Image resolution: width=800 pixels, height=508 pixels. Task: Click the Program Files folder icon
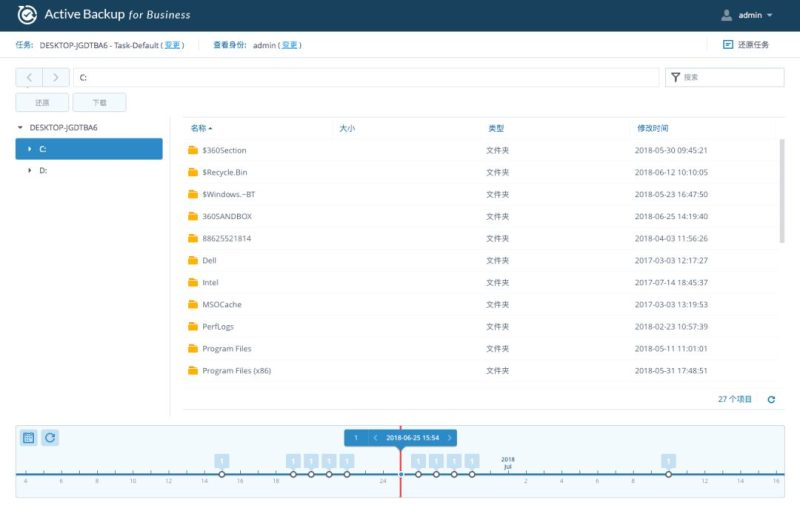(193, 348)
